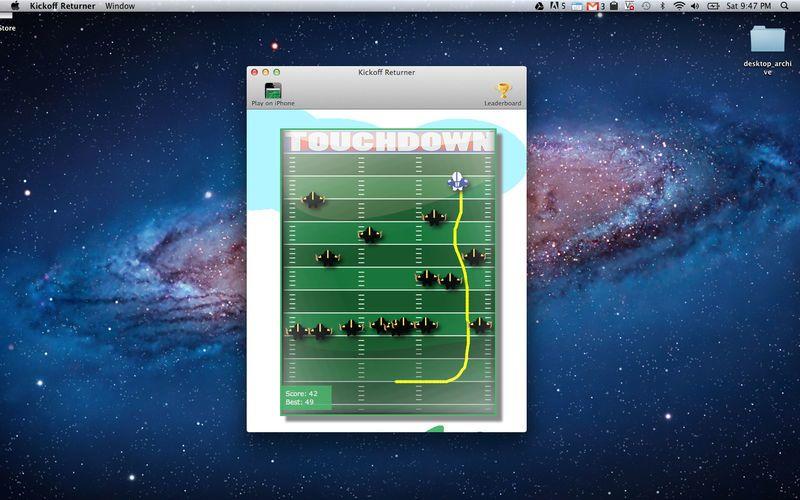Open the Apple menu
800x500 pixels.
click(15, 6)
